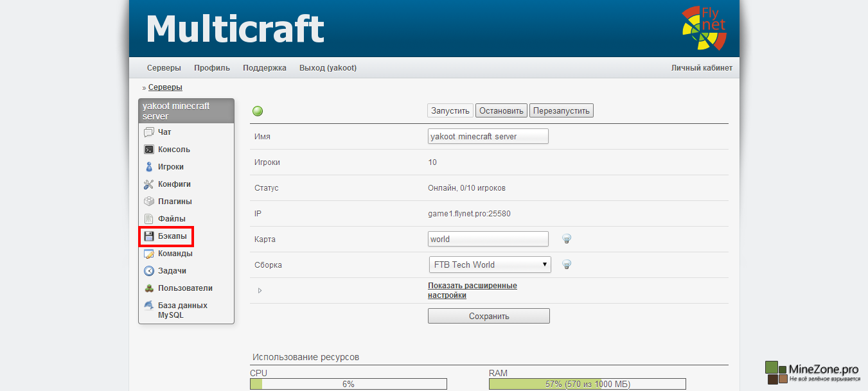Click the server name input field
This screenshot has height=391, width=868.
pos(488,136)
